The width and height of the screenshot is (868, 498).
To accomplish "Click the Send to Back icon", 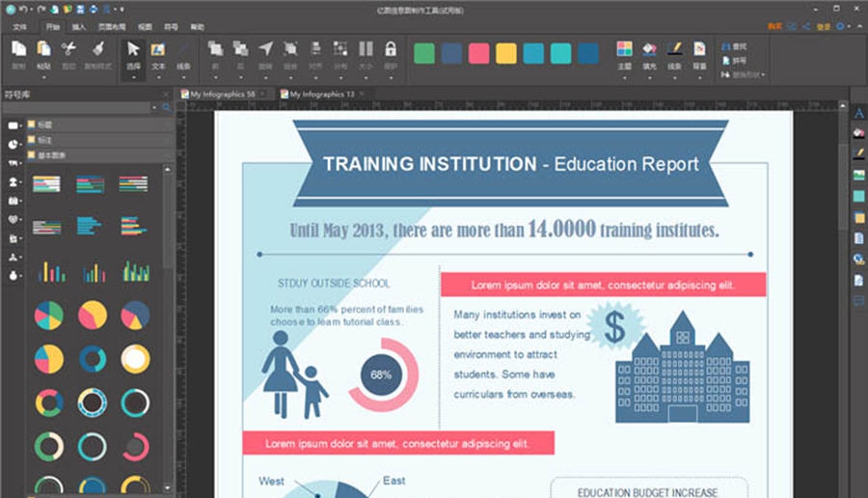I will [240, 49].
